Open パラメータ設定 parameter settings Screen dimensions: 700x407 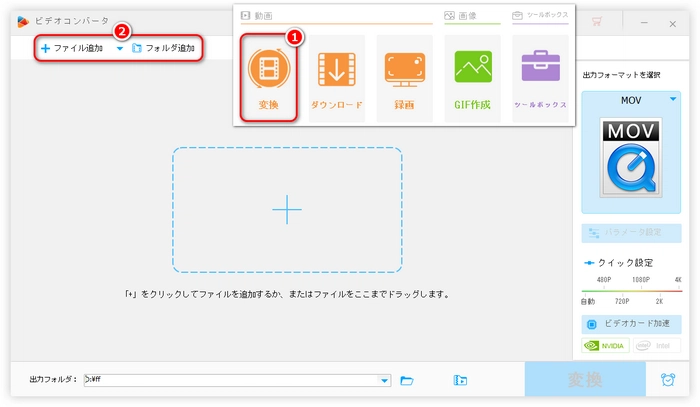pyautogui.click(x=631, y=233)
